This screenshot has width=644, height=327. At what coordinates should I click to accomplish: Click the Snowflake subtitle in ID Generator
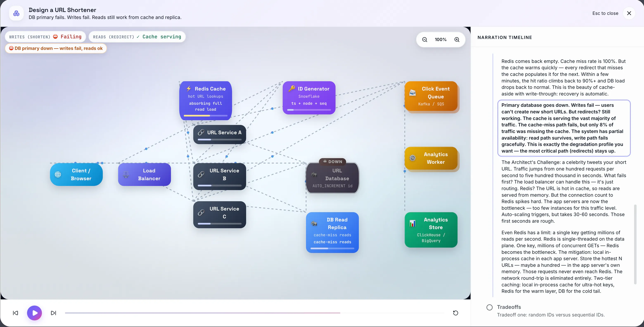point(309,96)
